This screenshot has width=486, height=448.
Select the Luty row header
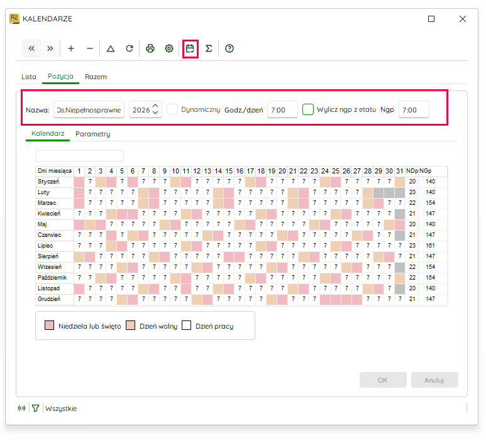point(55,192)
